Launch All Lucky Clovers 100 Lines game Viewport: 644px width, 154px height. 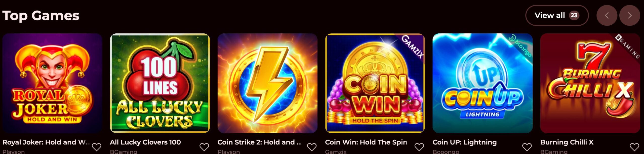[x=160, y=83]
